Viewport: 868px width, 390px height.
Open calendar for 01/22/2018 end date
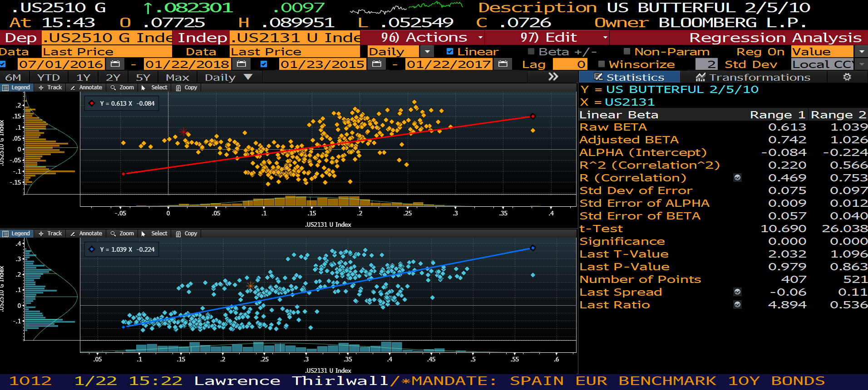point(242,64)
